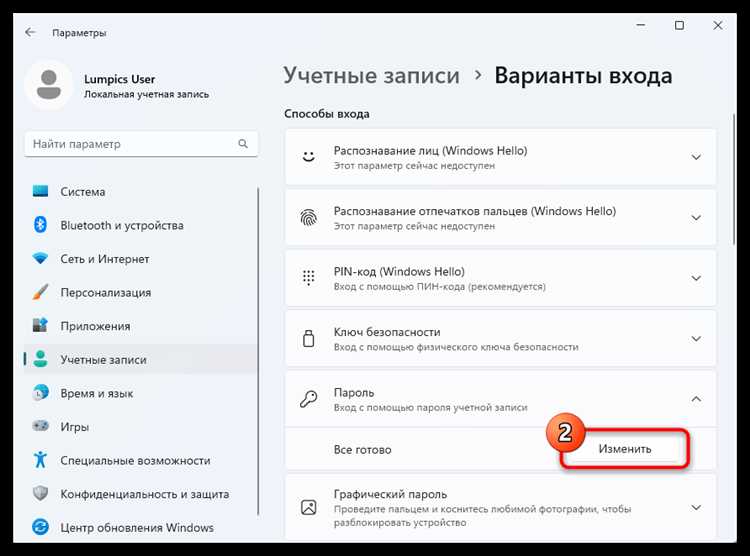750x556 pixels.
Task: Expand Ключ безопасности chevron
Action: (696, 338)
